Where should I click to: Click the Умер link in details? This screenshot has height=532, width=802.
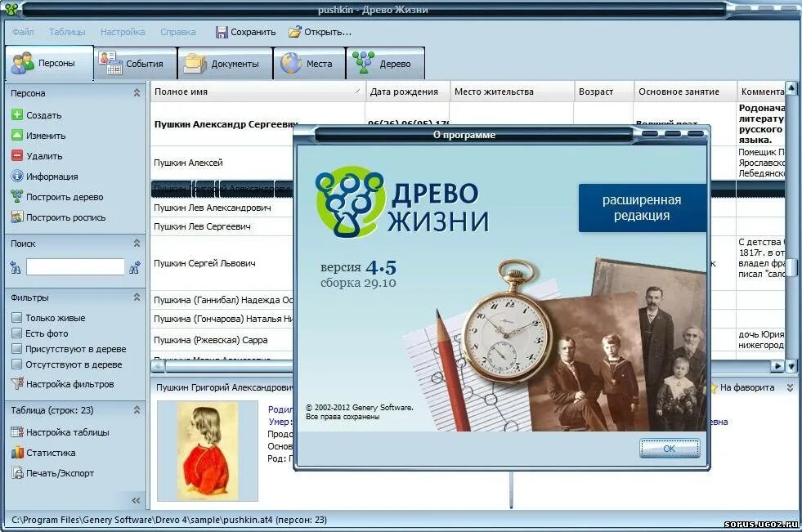pyautogui.click(x=280, y=422)
